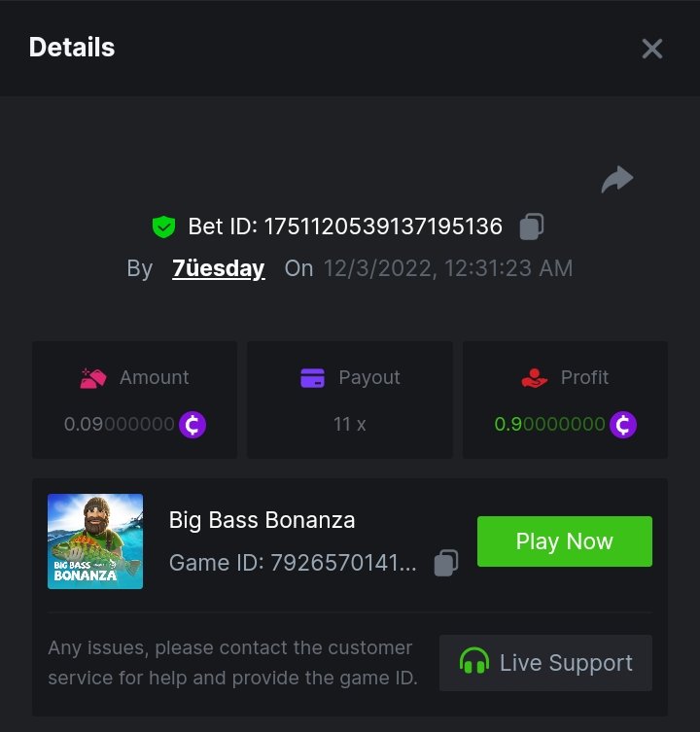Click the purple coin beside Amount value
Viewport: 700px width, 732px height.
click(192, 425)
